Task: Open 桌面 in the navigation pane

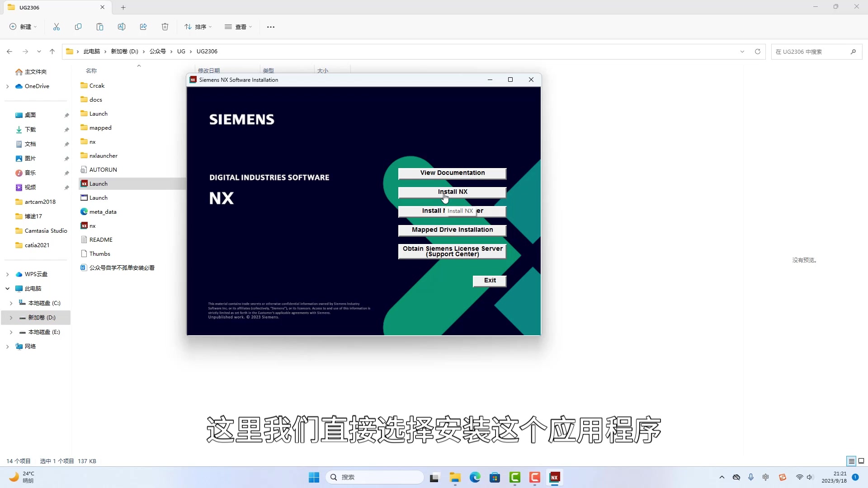Action: [30, 115]
